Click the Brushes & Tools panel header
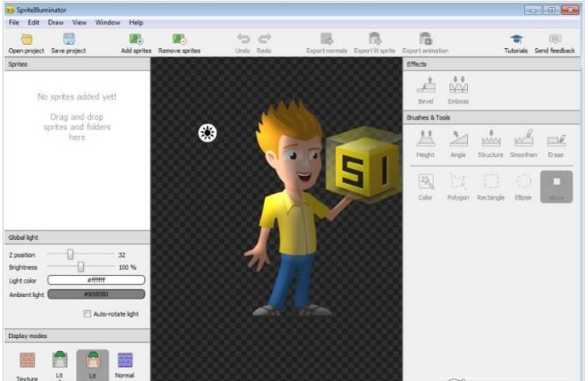Viewport: 588px width, 381px height. (492, 117)
